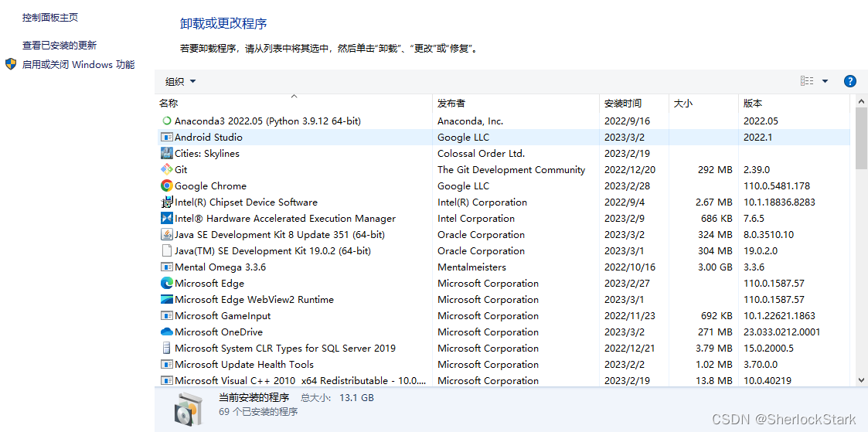
Task: Open 控制面板主页 link
Action: (49, 18)
